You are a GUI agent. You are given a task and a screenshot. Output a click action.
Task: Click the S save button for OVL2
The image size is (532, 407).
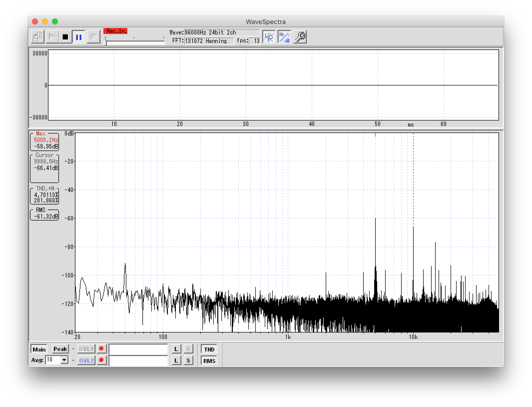click(x=188, y=360)
